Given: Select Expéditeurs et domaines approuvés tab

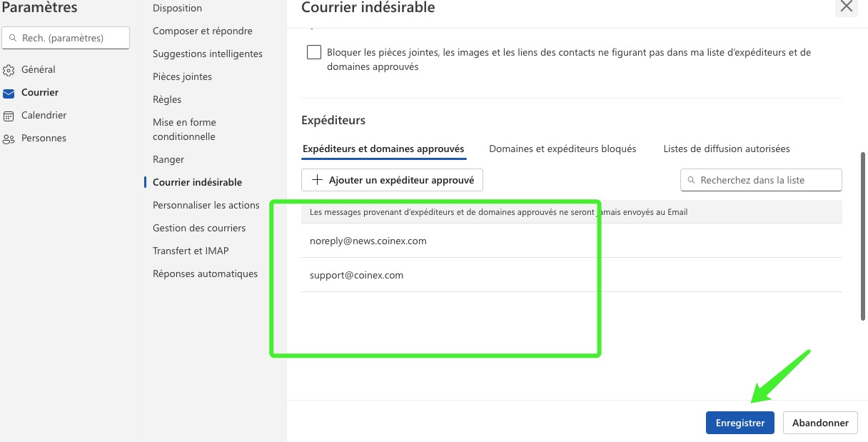Looking at the screenshot, I should coord(383,149).
